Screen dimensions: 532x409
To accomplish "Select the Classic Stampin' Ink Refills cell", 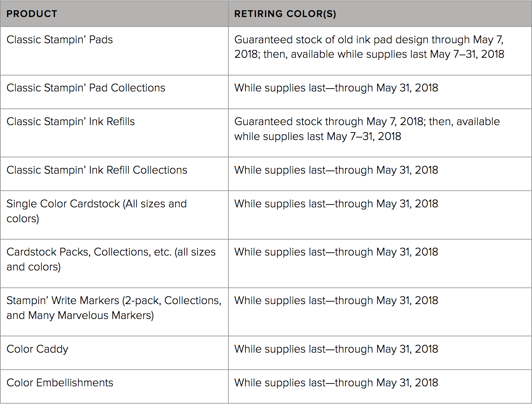I will (114, 133).
